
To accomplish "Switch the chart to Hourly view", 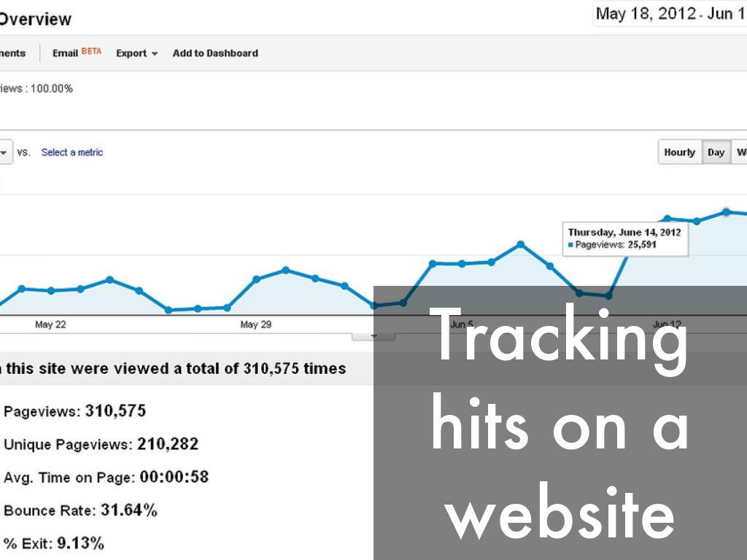I will (679, 152).
